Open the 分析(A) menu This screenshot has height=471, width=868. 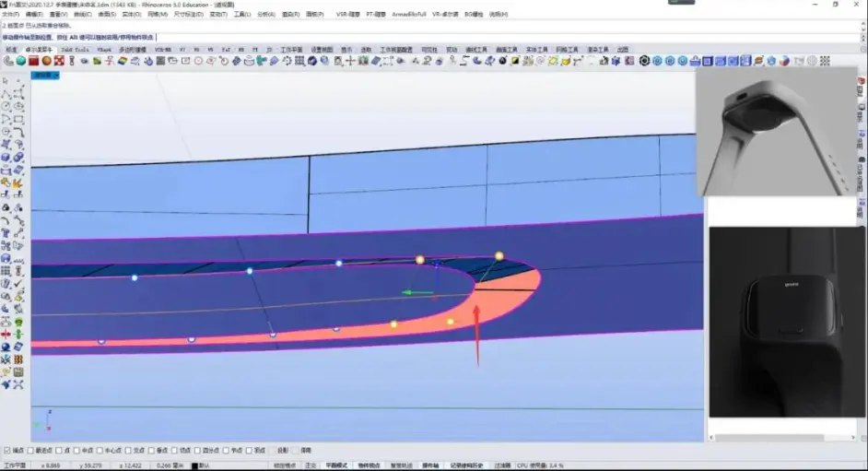tap(266, 15)
